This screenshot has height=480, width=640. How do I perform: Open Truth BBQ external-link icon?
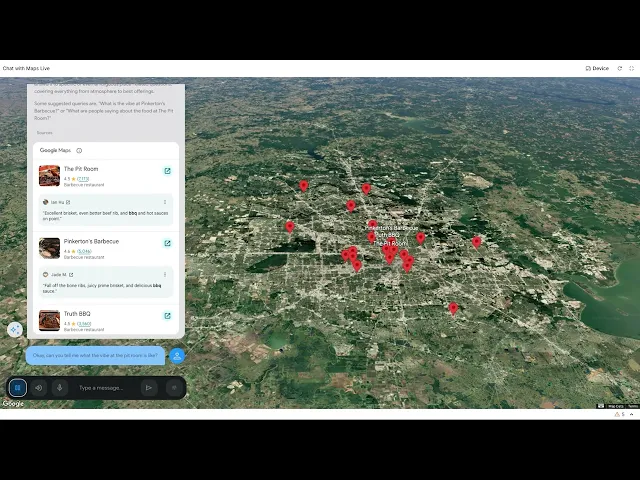pos(167,316)
